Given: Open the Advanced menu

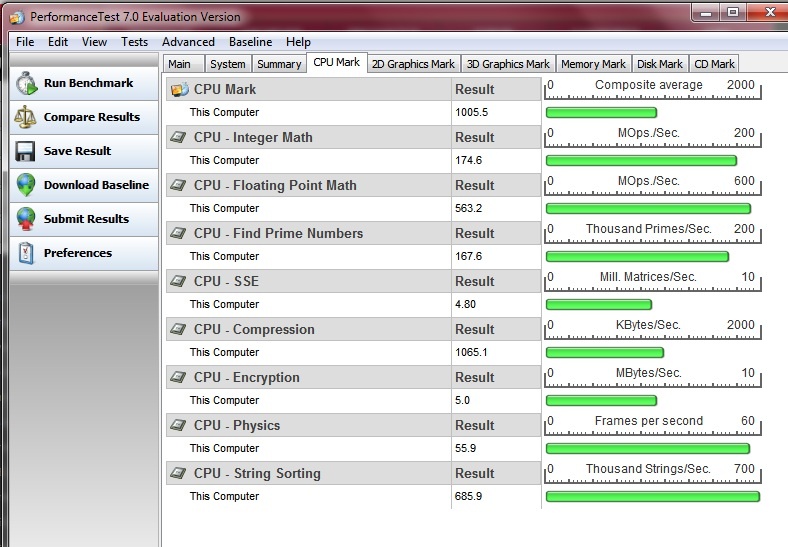Looking at the screenshot, I should click(188, 42).
